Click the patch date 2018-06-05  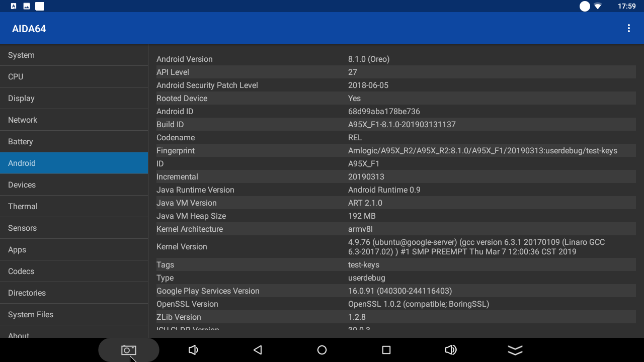[368, 85]
